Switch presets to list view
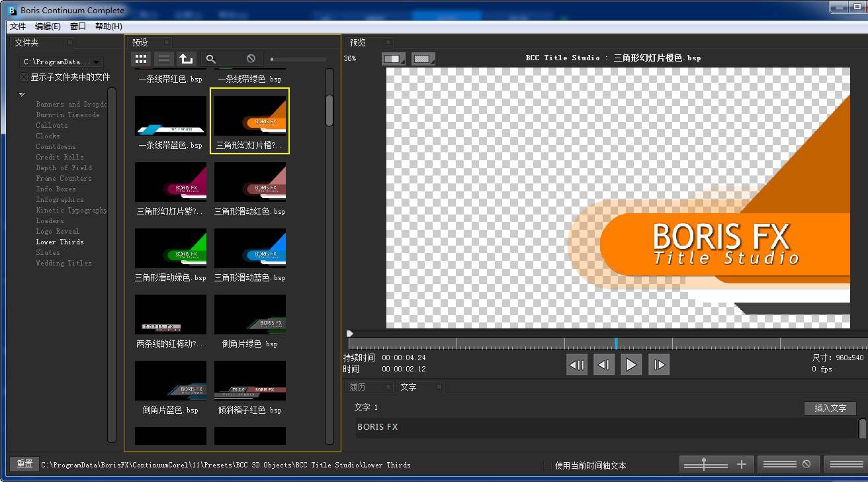 163,59
